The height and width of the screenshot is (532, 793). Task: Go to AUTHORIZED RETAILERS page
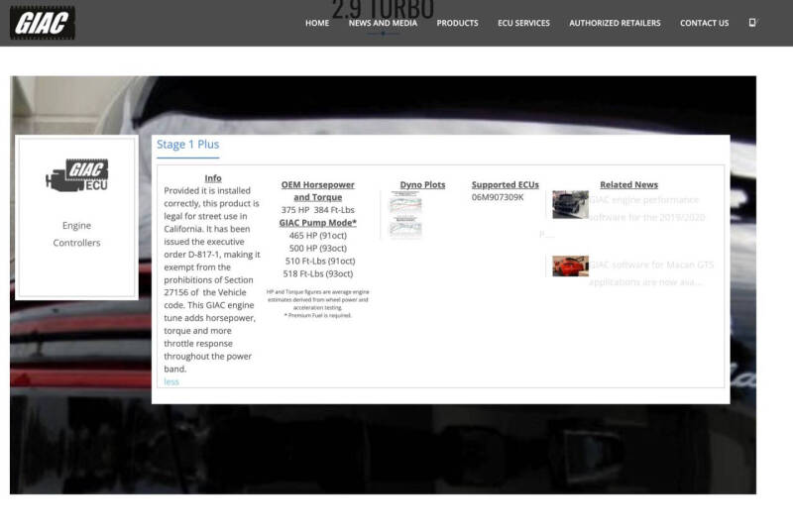tap(615, 23)
